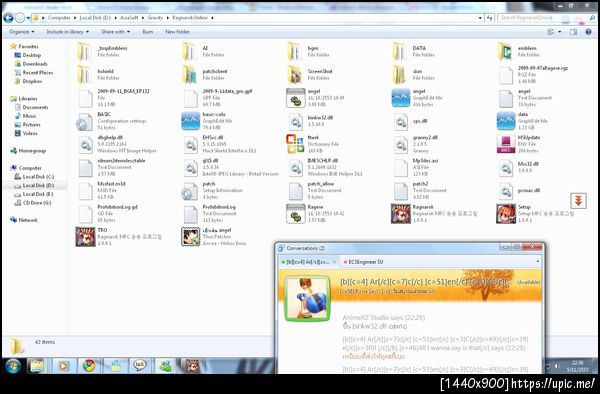Go back in the Explorer window
The height and width of the screenshot is (394, 600).
pyautogui.click(x=8, y=18)
